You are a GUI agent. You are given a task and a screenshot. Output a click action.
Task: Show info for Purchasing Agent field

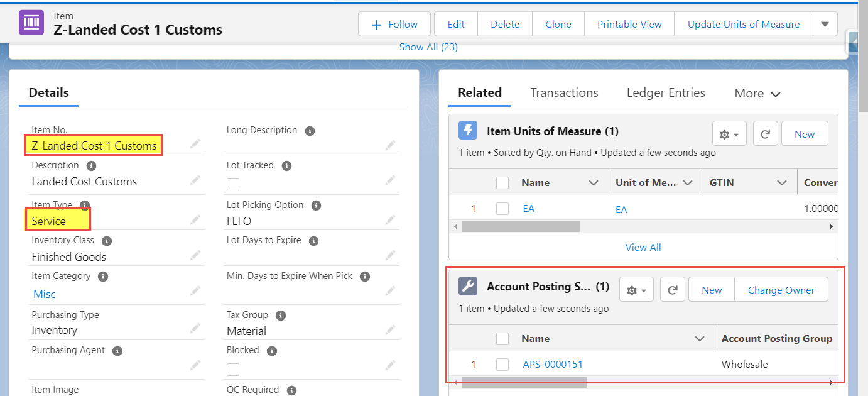point(117,351)
